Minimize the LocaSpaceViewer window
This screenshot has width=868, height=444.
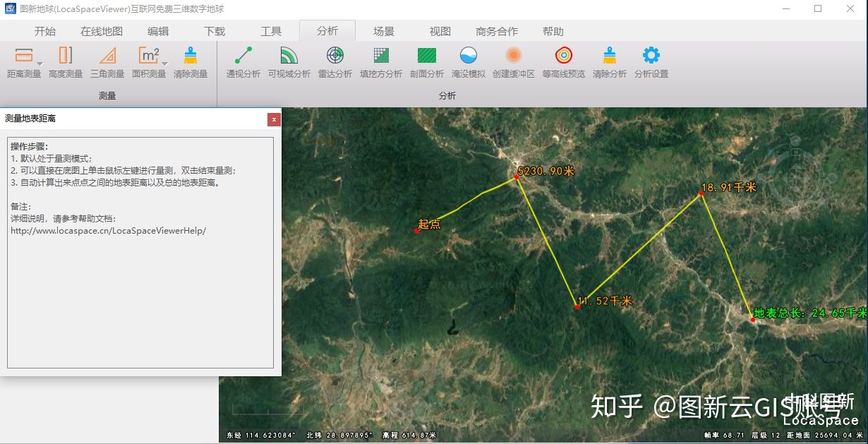point(786,9)
